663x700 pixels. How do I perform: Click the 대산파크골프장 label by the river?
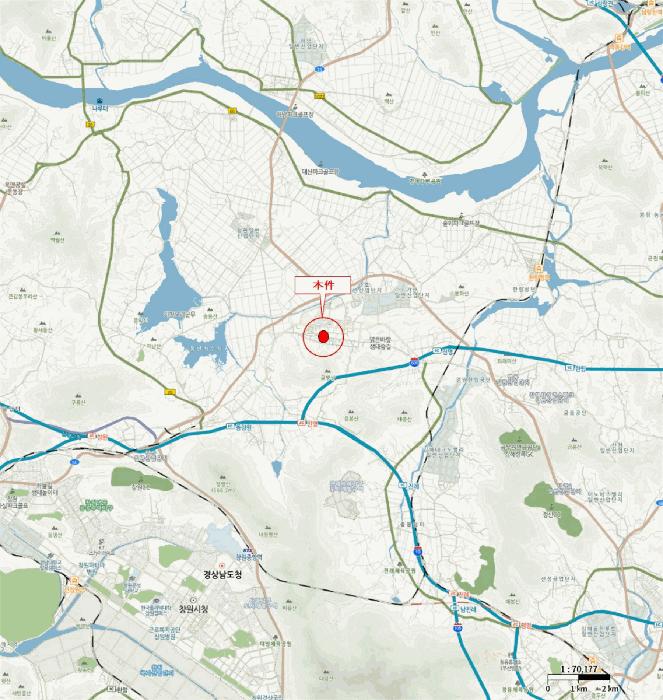[321, 171]
